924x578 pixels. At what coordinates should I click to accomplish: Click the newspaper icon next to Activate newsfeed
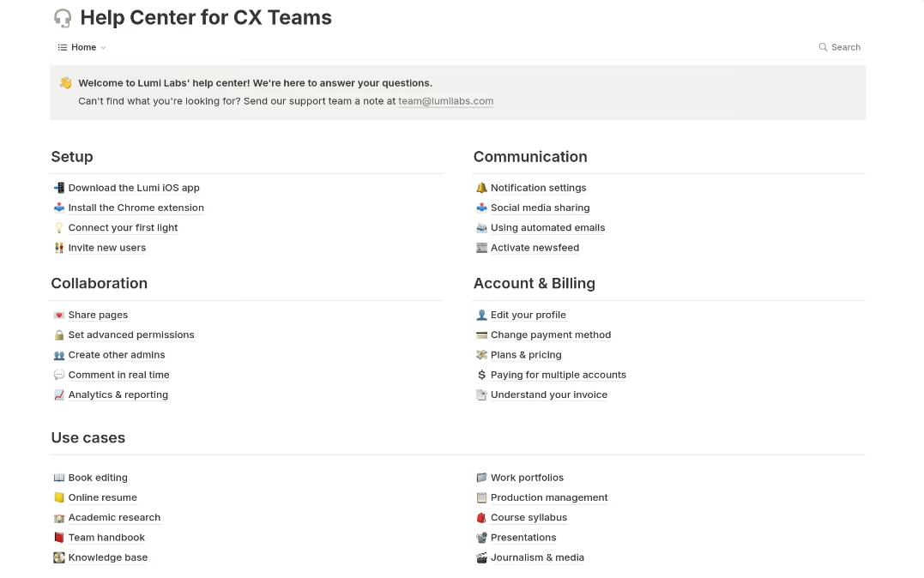coord(482,248)
